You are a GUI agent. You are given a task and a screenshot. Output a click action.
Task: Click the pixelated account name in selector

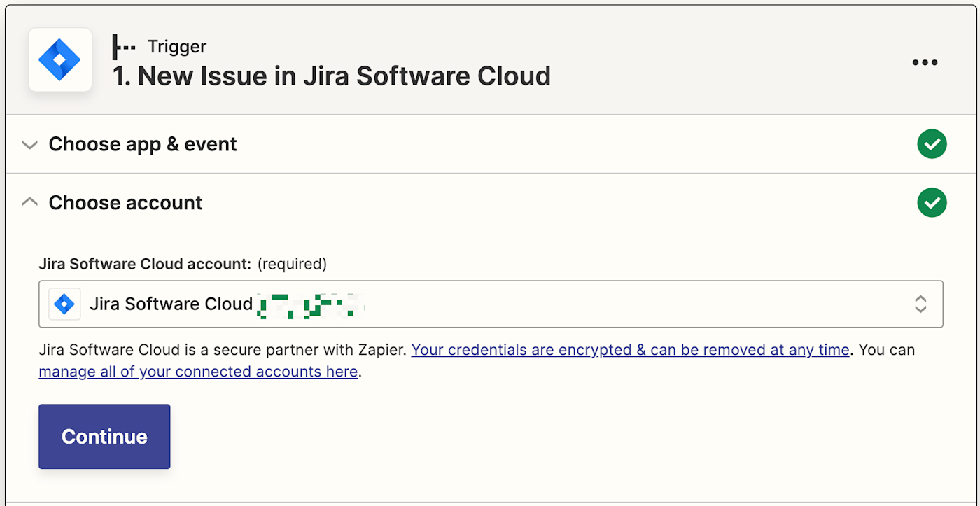point(309,305)
